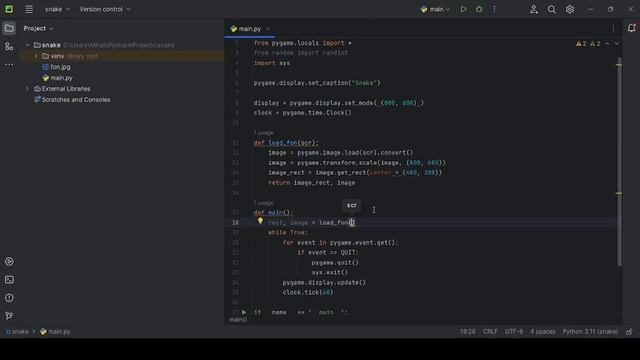The width and height of the screenshot is (640, 360).
Task: Open the snake project dropdown
Action: (x=57, y=9)
